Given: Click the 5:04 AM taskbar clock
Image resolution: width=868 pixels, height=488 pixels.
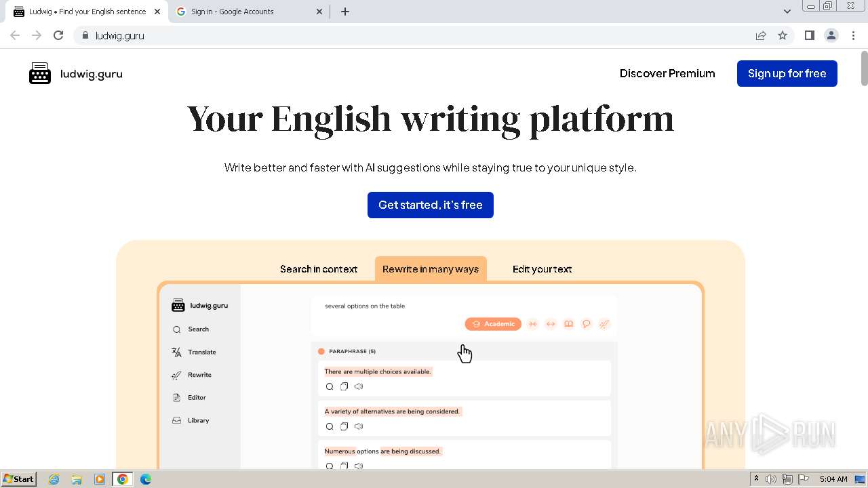Looking at the screenshot, I should pyautogui.click(x=833, y=479).
